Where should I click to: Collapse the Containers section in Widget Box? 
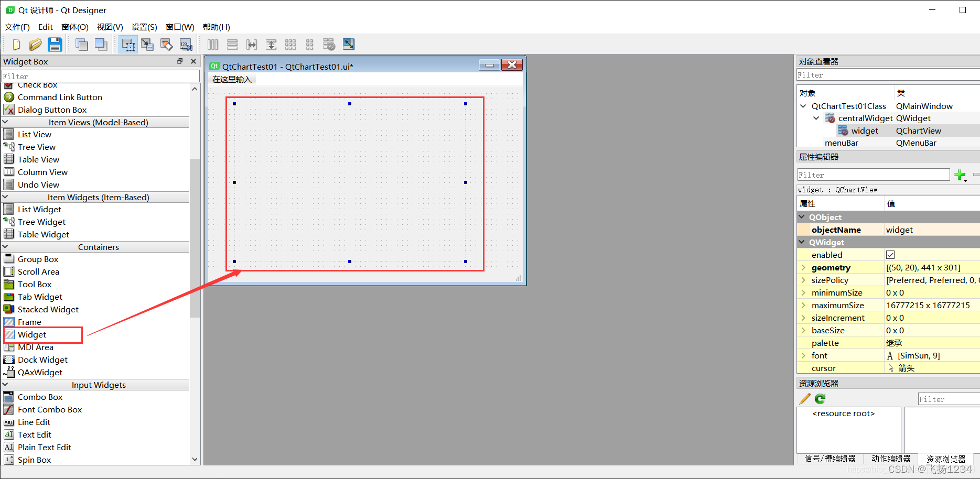tap(5, 246)
